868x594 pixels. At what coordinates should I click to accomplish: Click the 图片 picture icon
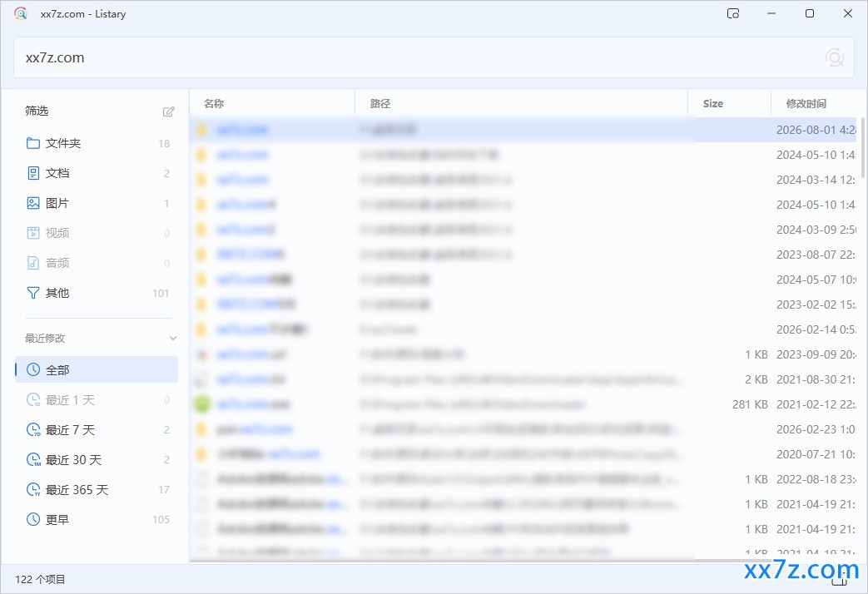pos(33,203)
